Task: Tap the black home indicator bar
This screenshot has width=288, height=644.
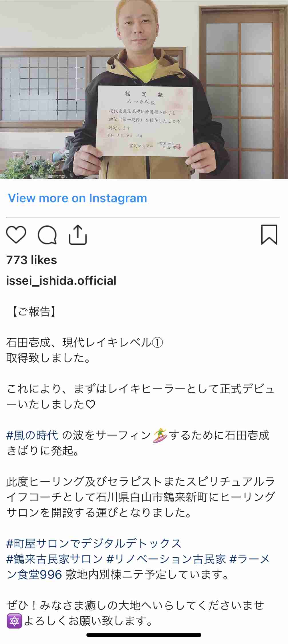Action: click(x=144, y=635)
